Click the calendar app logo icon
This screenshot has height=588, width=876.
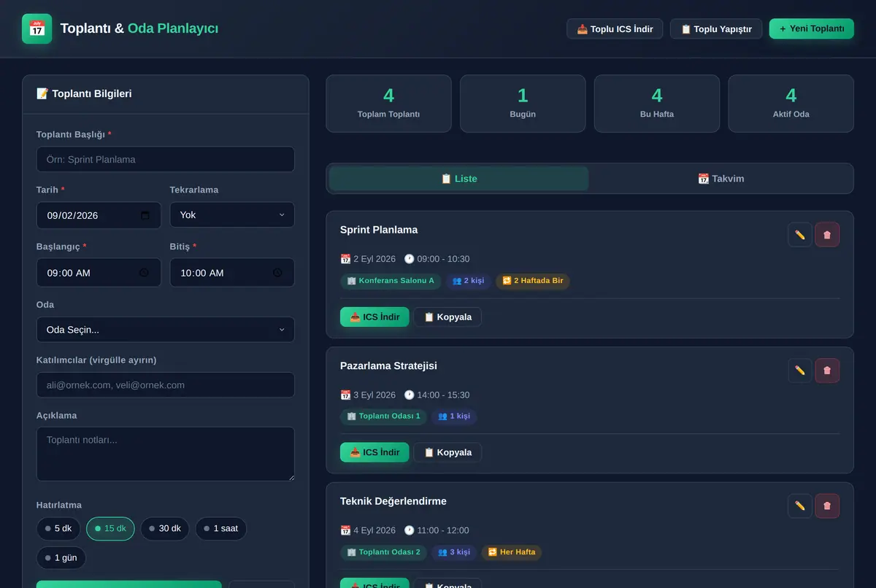pyautogui.click(x=36, y=28)
